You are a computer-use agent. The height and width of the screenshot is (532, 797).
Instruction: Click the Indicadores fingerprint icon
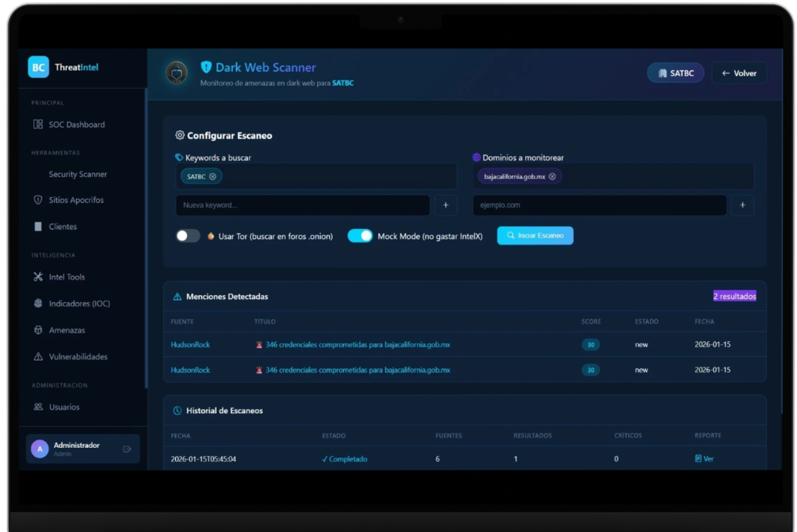pyautogui.click(x=38, y=303)
